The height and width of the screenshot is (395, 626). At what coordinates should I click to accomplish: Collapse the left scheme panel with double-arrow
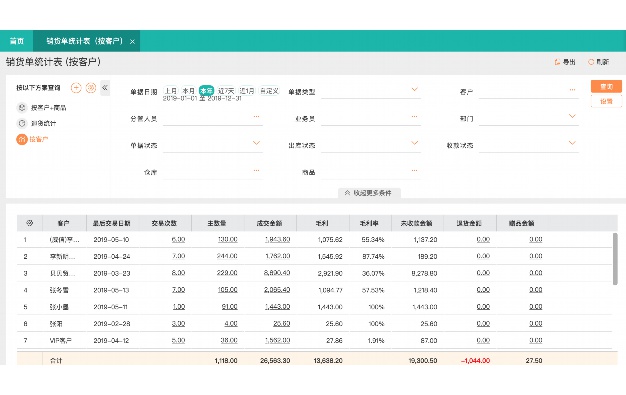[x=105, y=88]
